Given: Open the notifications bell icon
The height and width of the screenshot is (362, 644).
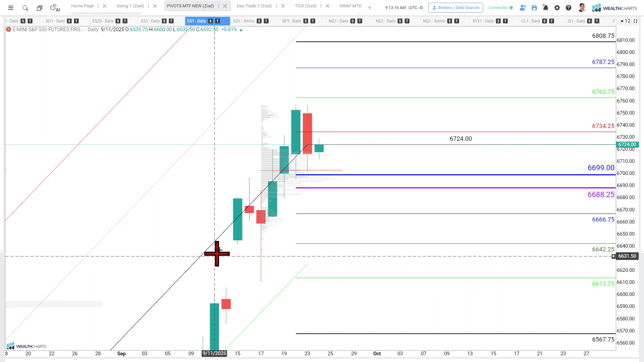Looking at the screenshot, I should point(546,8).
